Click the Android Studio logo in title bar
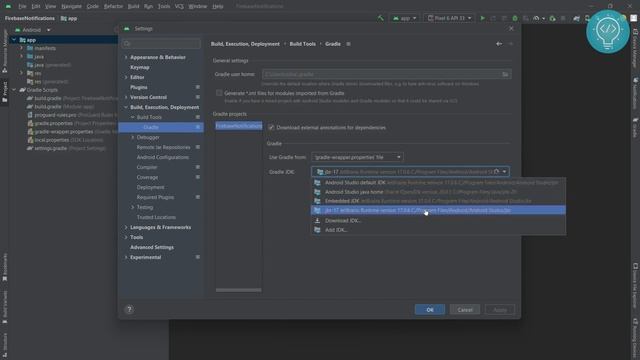The height and width of the screenshot is (360, 640). [8, 6]
